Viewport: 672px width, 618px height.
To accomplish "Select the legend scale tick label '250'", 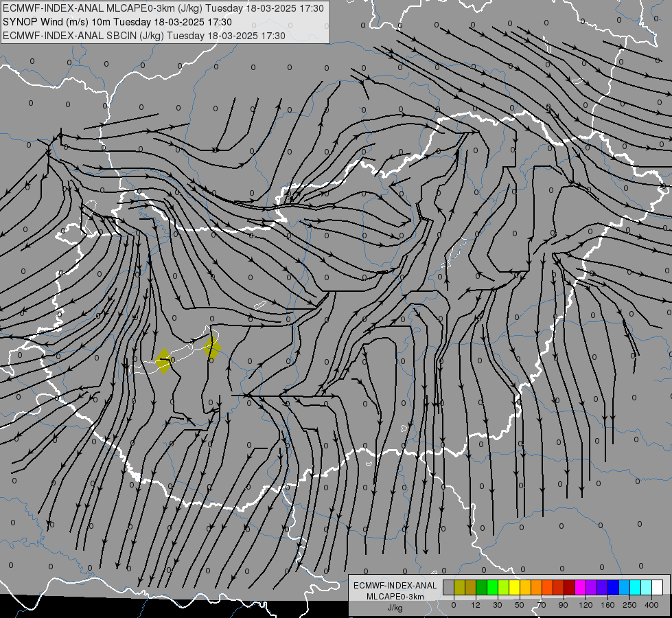I will pyautogui.click(x=629, y=605).
